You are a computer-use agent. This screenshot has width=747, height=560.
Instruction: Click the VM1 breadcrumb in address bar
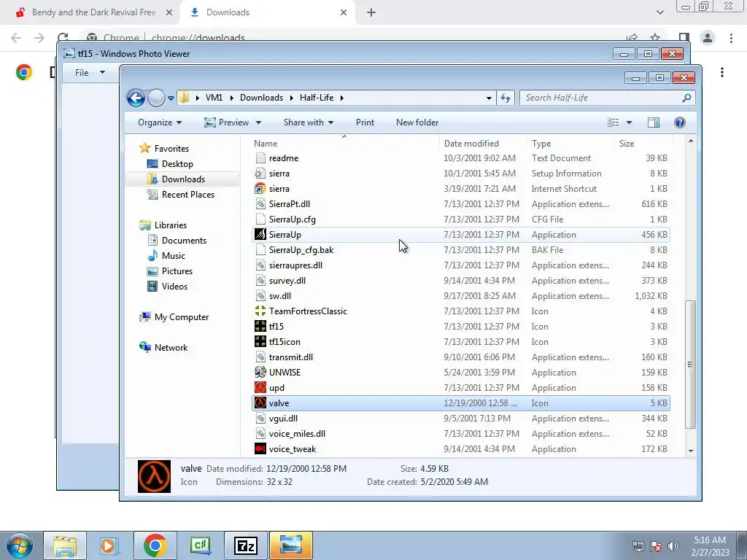click(x=214, y=98)
